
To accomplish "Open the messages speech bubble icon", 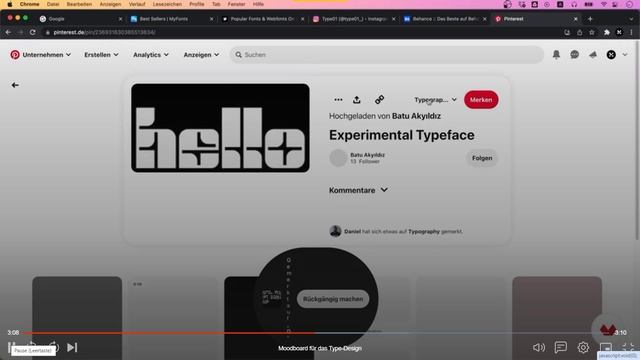I will point(574,55).
